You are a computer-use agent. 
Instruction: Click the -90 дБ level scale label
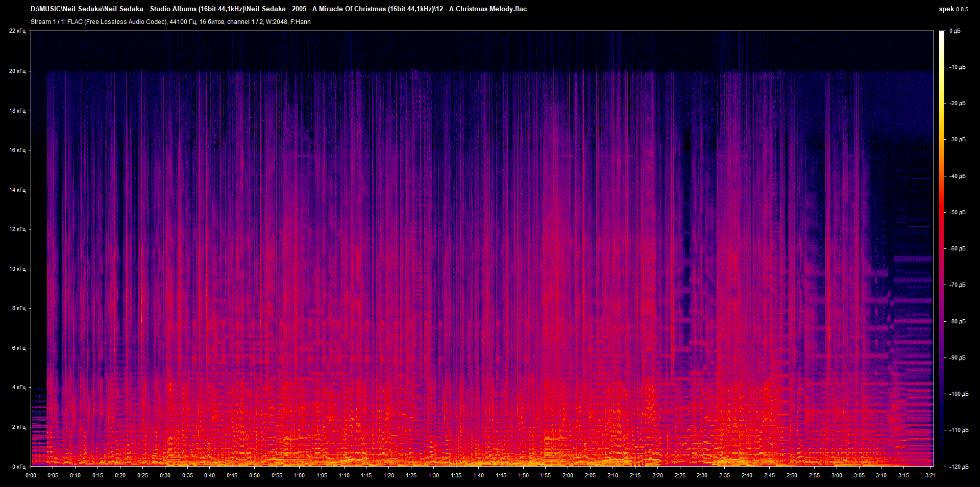click(x=957, y=357)
